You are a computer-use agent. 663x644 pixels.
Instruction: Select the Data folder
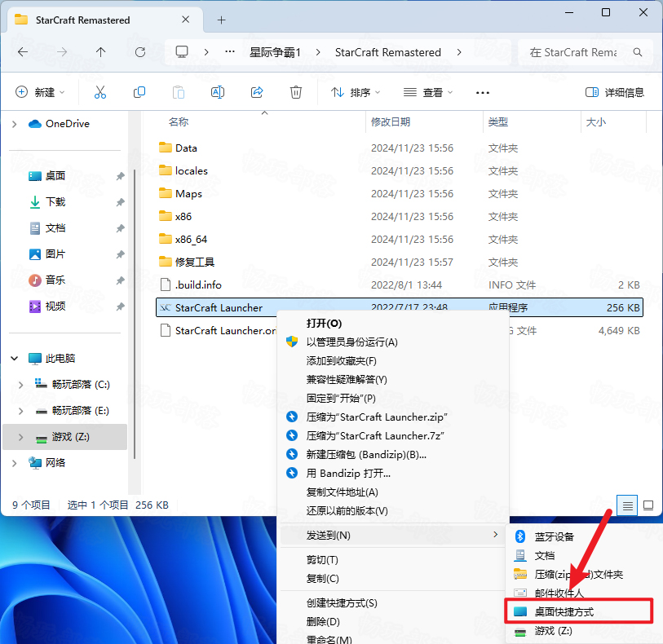click(x=186, y=148)
